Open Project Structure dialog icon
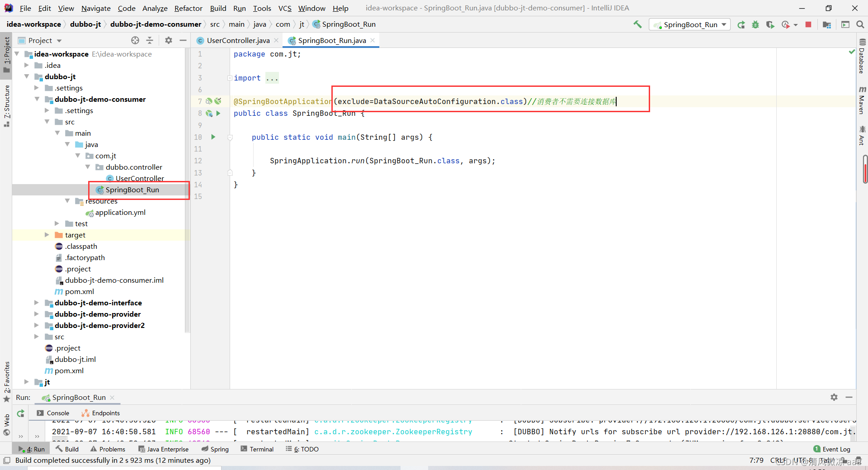This screenshot has width=868, height=470. tap(827, 24)
